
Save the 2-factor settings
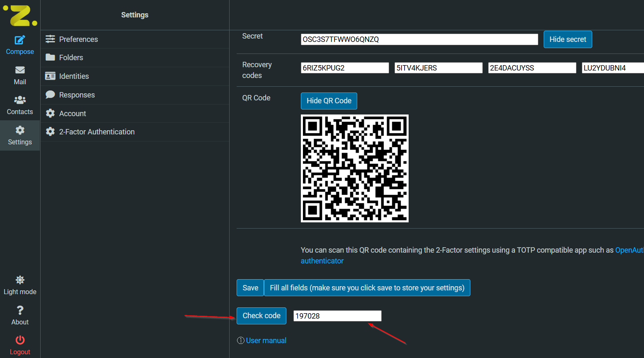[250, 287]
